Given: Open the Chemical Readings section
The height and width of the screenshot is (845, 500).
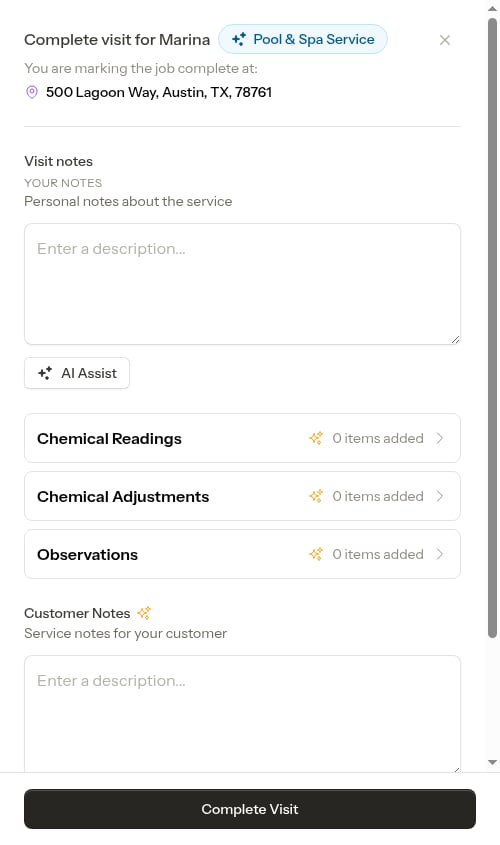Looking at the screenshot, I should (242, 438).
